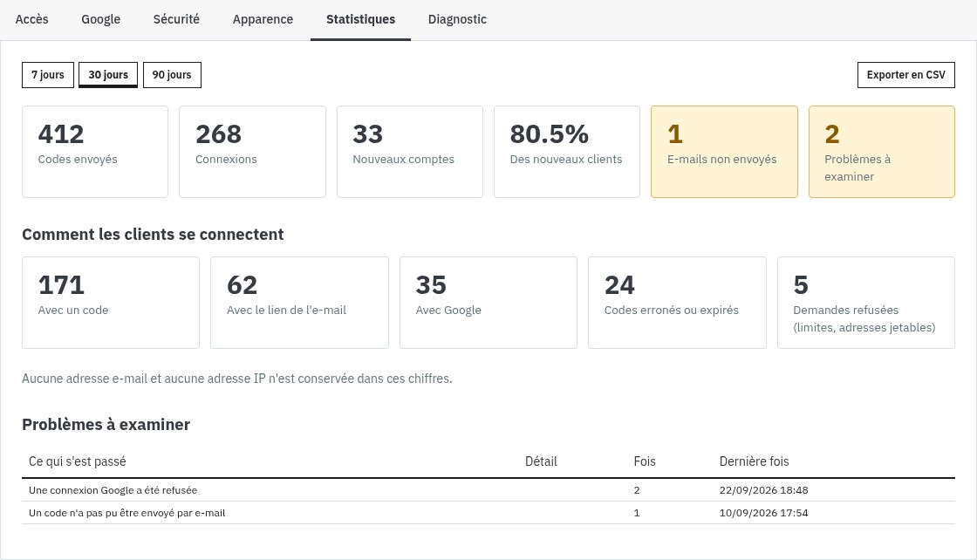Open the Sécurité tab
977x560 pixels.
coord(176,19)
